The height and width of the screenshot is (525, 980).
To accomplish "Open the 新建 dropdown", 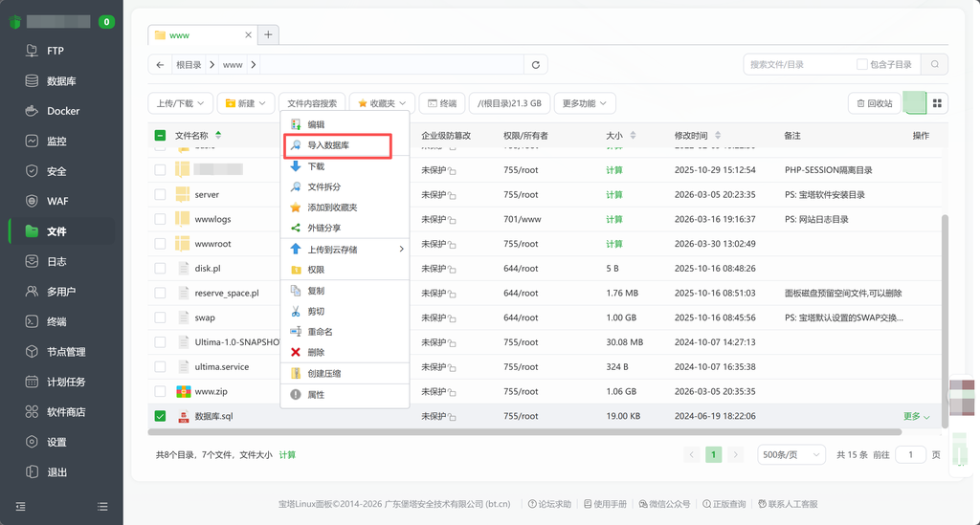I will [246, 103].
